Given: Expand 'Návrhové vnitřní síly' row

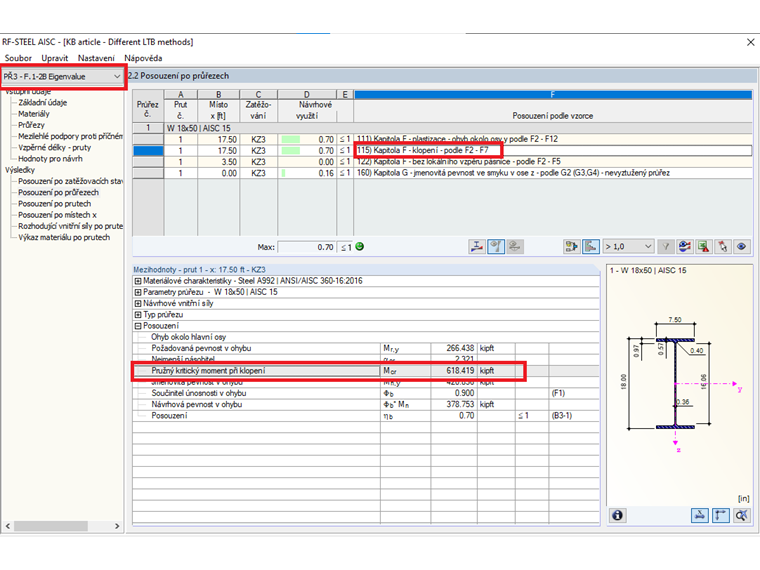Looking at the screenshot, I should coord(138,303).
